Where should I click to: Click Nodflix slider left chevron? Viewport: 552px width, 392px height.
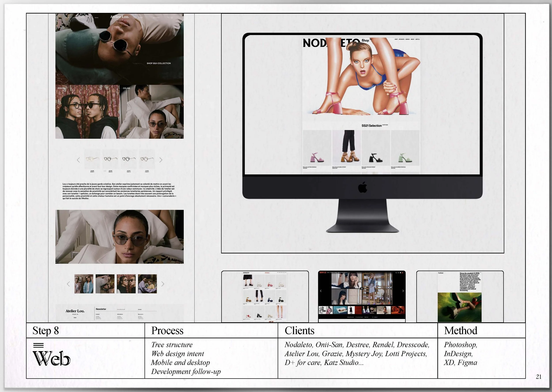321,291
